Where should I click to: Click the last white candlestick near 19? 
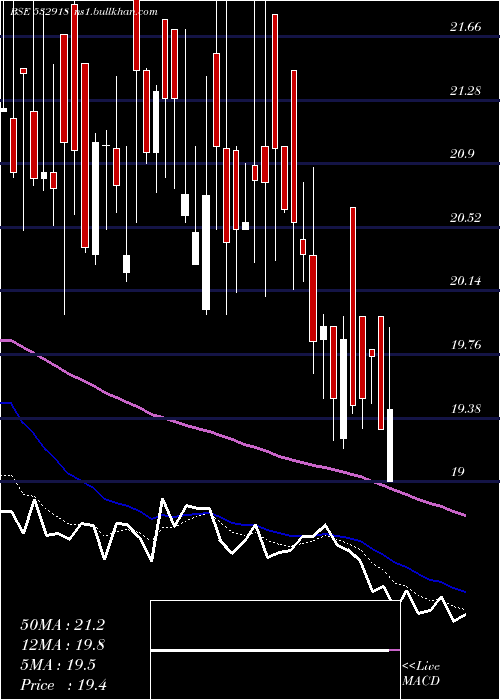[390, 445]
